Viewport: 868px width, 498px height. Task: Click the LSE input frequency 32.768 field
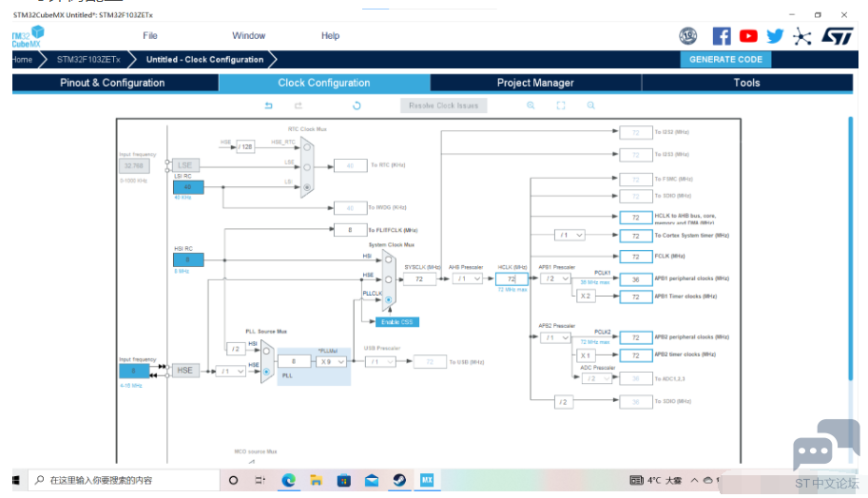[x=133, y=165]
